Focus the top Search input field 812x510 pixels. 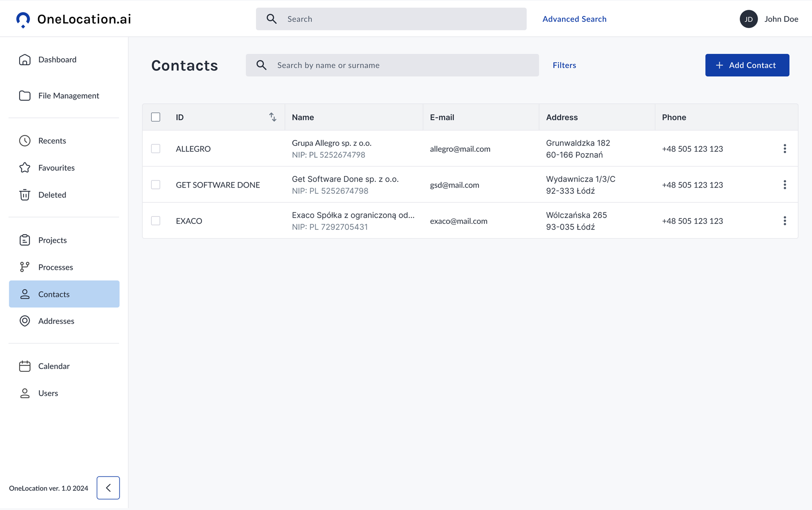pos(391,19)
